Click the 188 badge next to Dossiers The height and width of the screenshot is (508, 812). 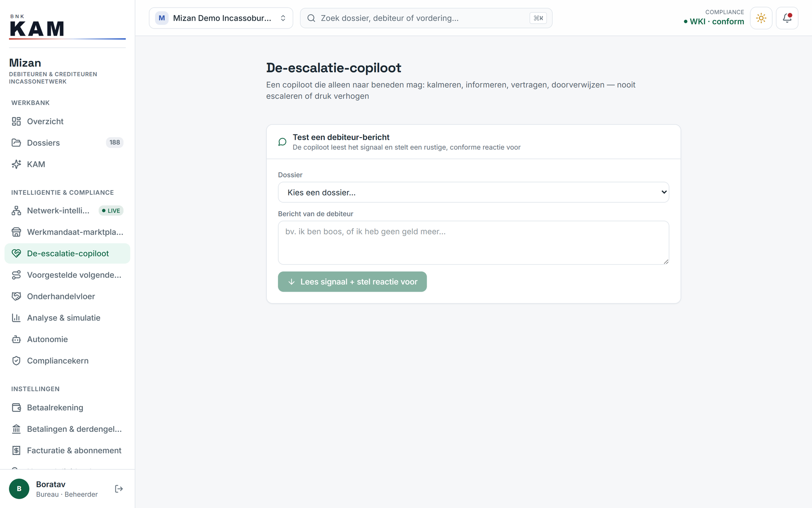coord(115,143)
